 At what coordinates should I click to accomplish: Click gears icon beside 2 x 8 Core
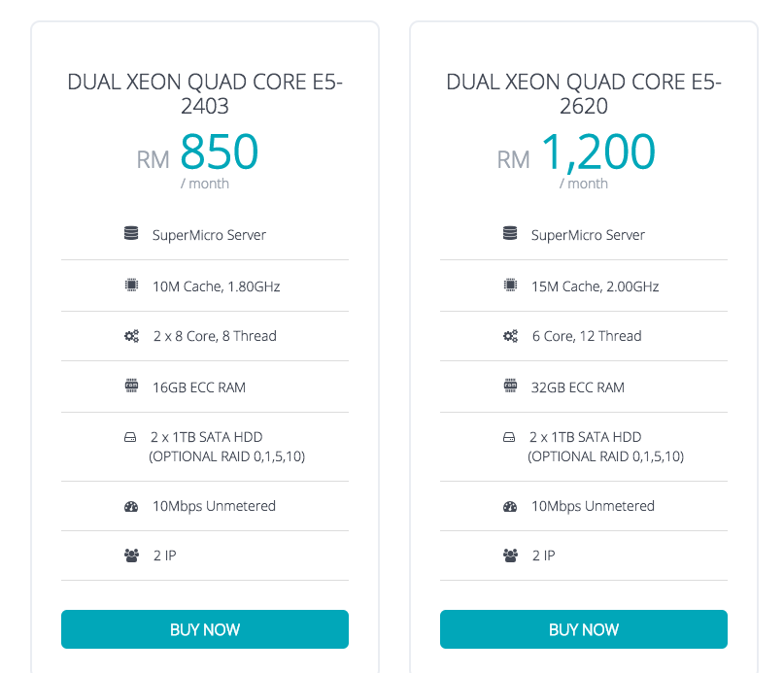(131, 336)
